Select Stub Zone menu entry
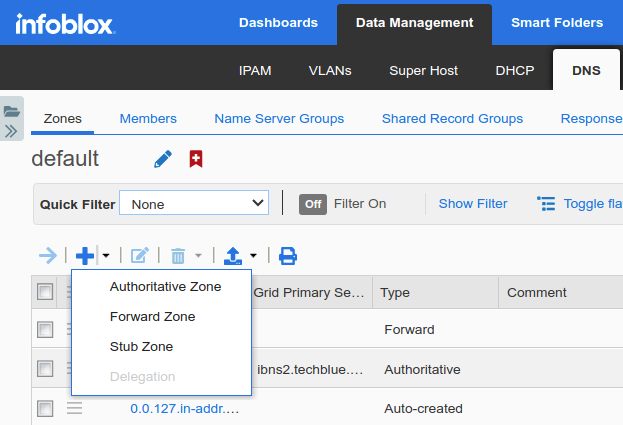This screenshot has height=425, width=623. tap(141, 347)
